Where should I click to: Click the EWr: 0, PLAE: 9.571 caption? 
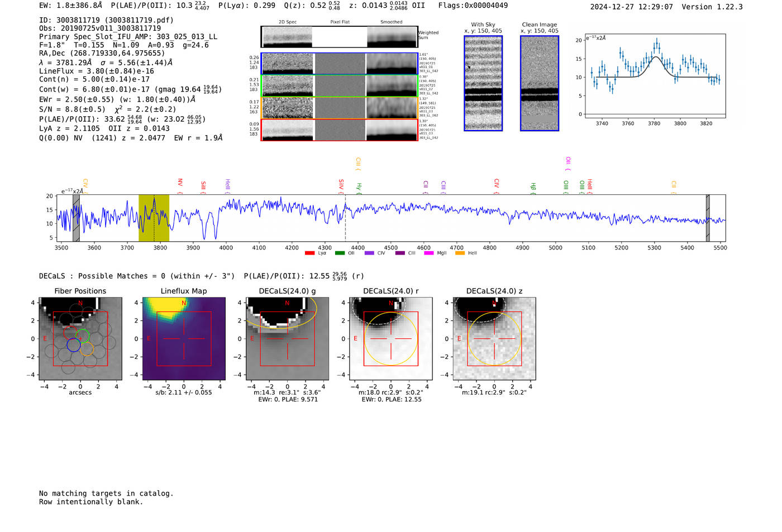288,399
